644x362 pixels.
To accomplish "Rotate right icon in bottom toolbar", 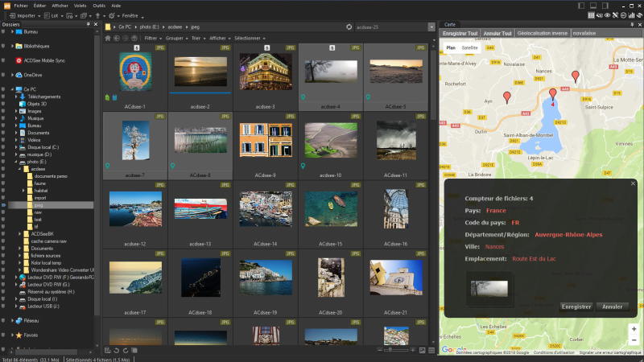I will tap(126, 351).
